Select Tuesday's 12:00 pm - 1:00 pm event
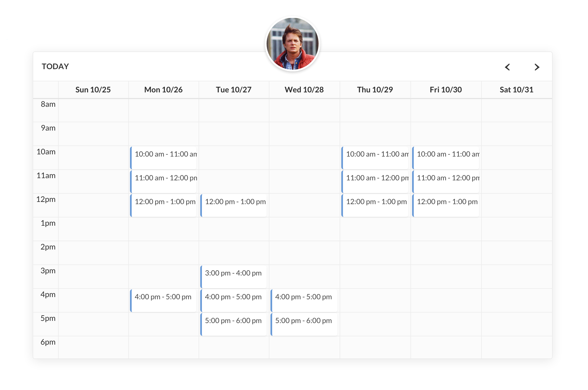 (234, 205)
